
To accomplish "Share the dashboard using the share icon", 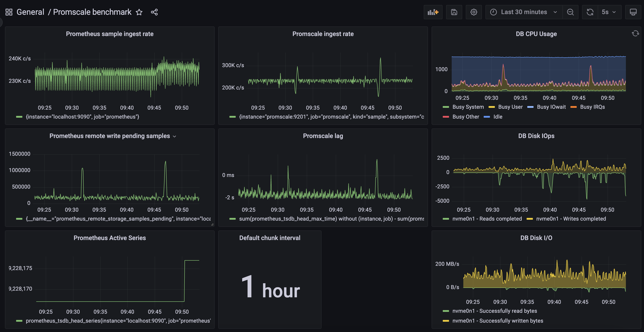I will [x=154, y=12].
